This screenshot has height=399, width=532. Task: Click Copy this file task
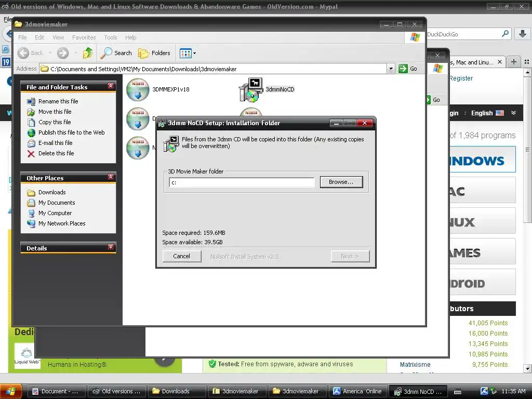pos(54,122)
